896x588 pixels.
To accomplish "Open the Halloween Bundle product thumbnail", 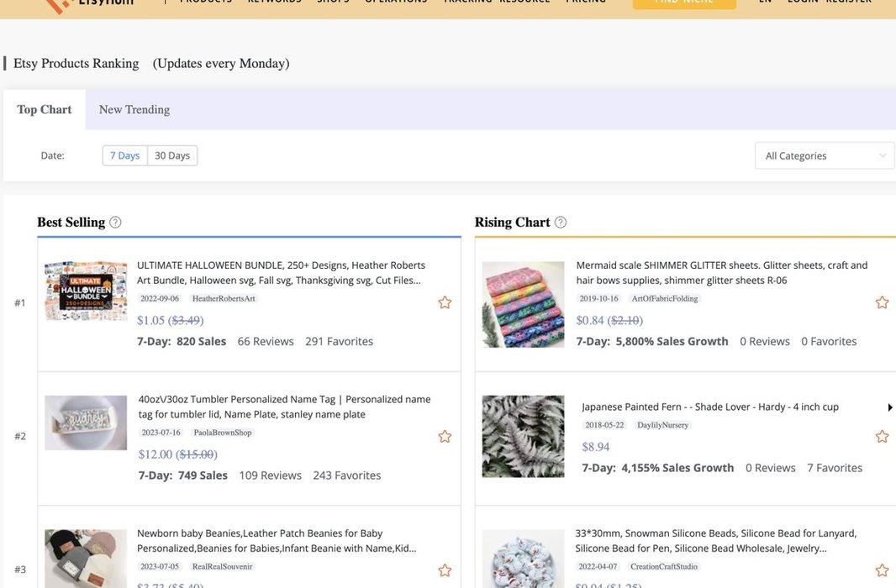I will pos(86,291).
